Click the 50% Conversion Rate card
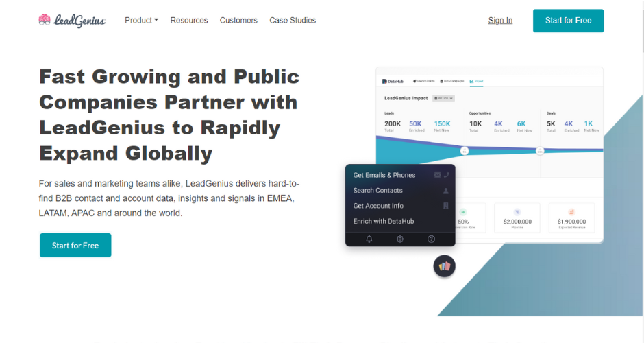The height and width of the screenshot is (343, 644). point(471,218)
